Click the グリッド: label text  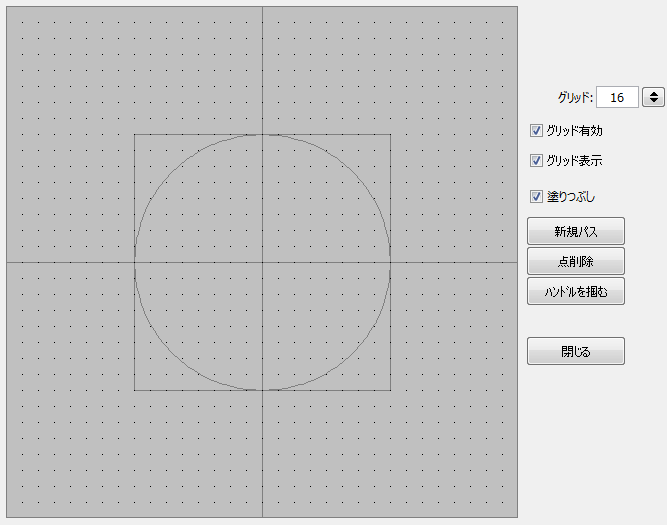point(576,98)
